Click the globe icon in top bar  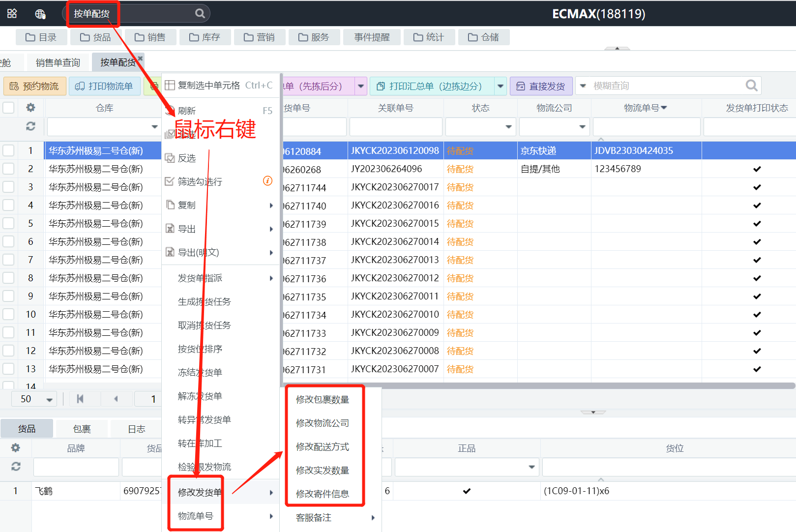(40, 14)
